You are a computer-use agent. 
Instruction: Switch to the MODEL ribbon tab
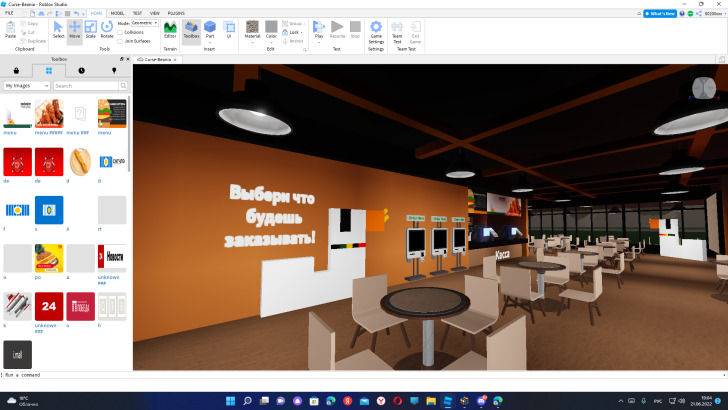[117, 13]
